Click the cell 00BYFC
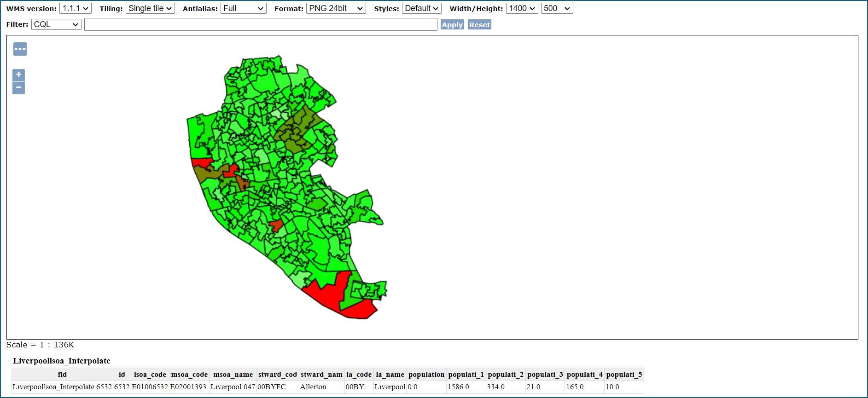Viewport: 868px width, 398px height. 278,387
